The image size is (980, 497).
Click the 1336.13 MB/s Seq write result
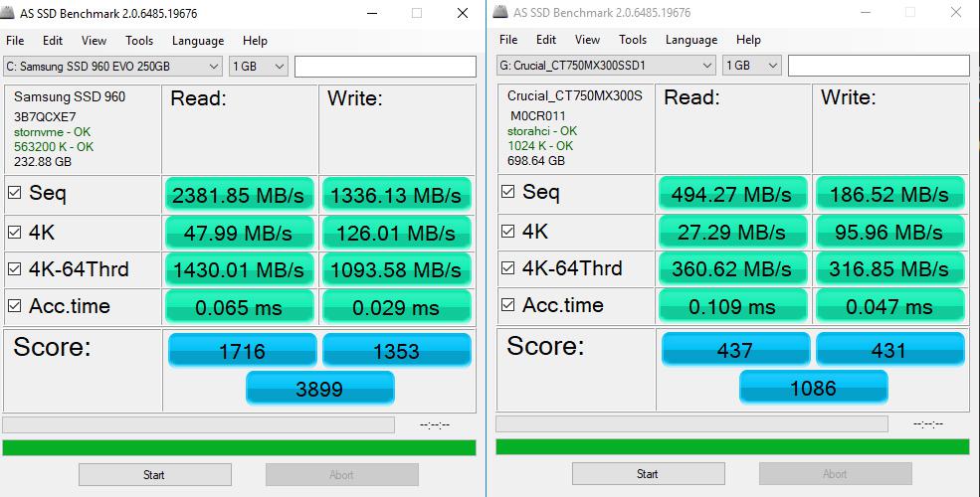396,195
